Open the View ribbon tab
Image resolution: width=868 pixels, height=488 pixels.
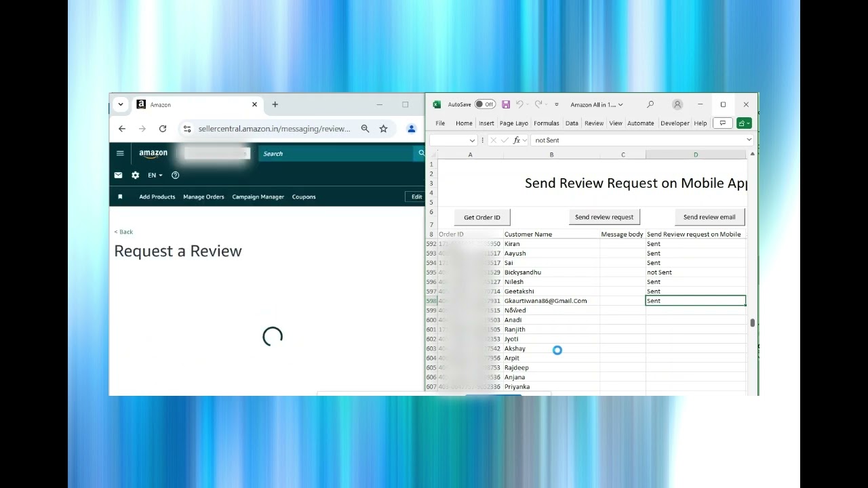[x=616, y=123]
